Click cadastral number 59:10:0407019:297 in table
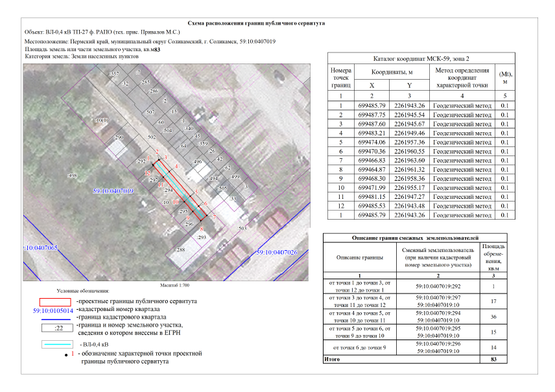The height and width of the screenshot is (392, 555). pyautogui.click(x=438, y=298)
